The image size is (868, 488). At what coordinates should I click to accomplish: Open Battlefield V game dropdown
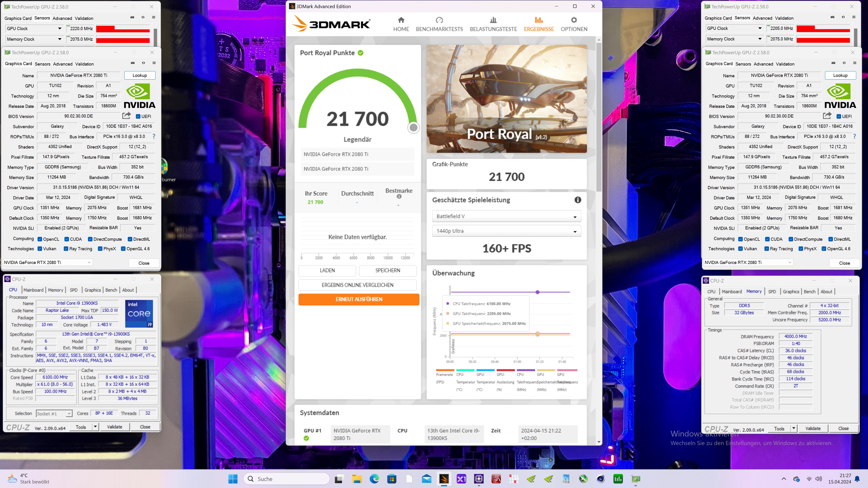tap(506, 216)
